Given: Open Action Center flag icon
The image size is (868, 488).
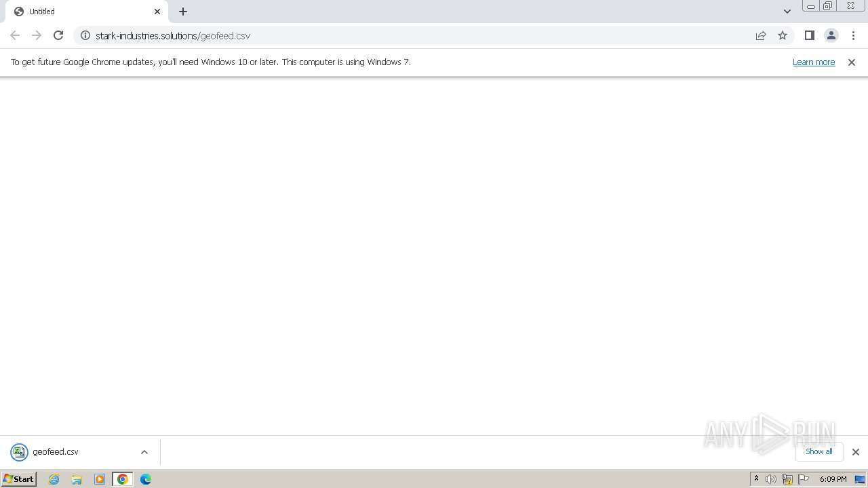Looking at the screenshot, I should [x=804, y=479].
